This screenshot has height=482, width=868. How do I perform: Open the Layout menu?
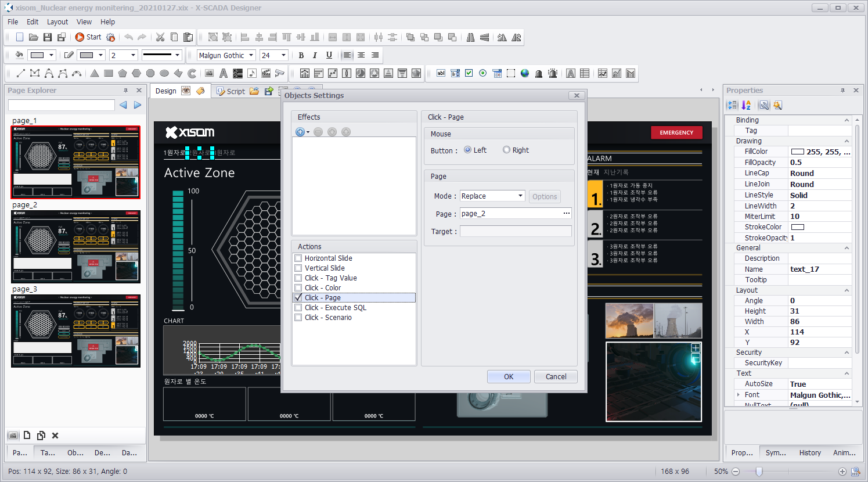coord(57,22)
